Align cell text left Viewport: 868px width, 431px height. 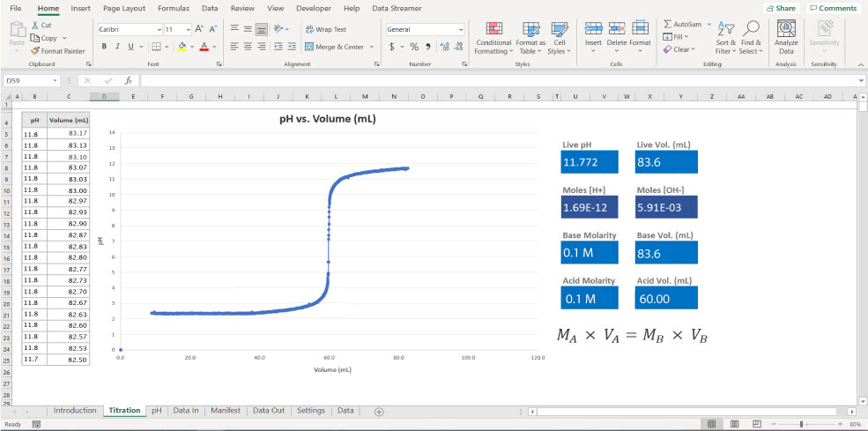click(x=234, y=47)
